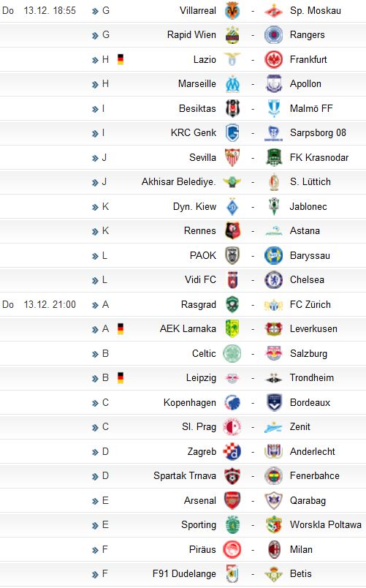
Task: Open F91 Dudelange team link
Action: pyautogui.click(x=184, y=574)
